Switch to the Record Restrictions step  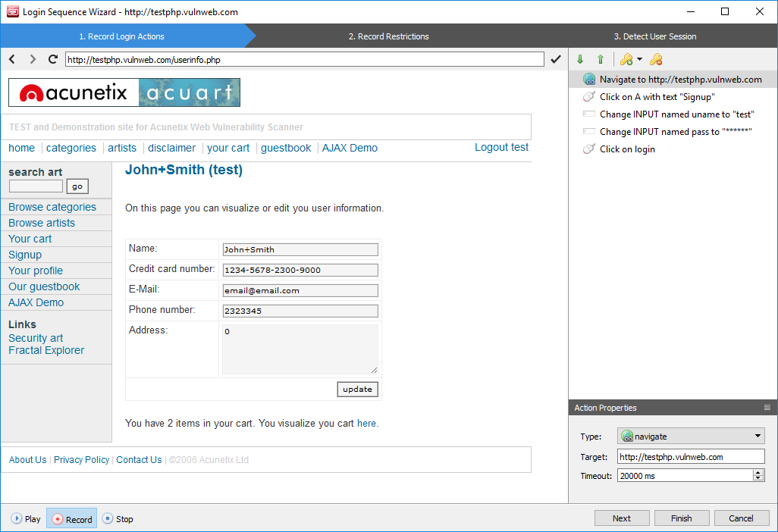[388, 36]
